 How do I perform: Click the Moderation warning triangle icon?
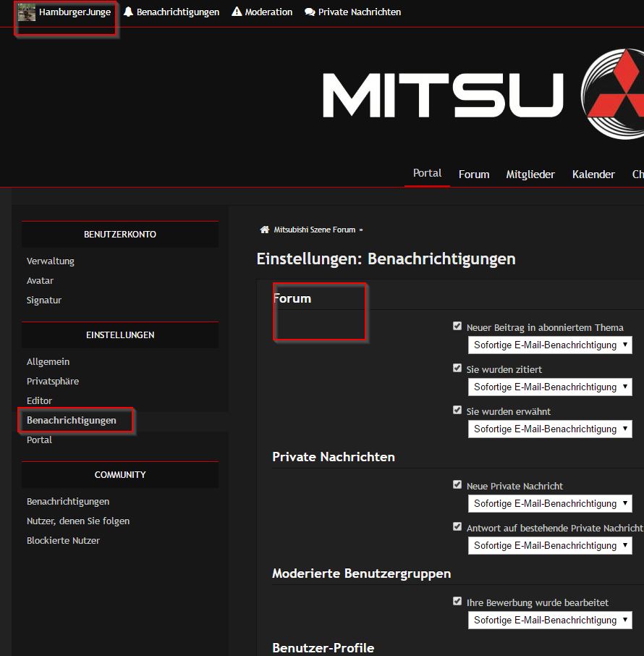coord(237,12)
